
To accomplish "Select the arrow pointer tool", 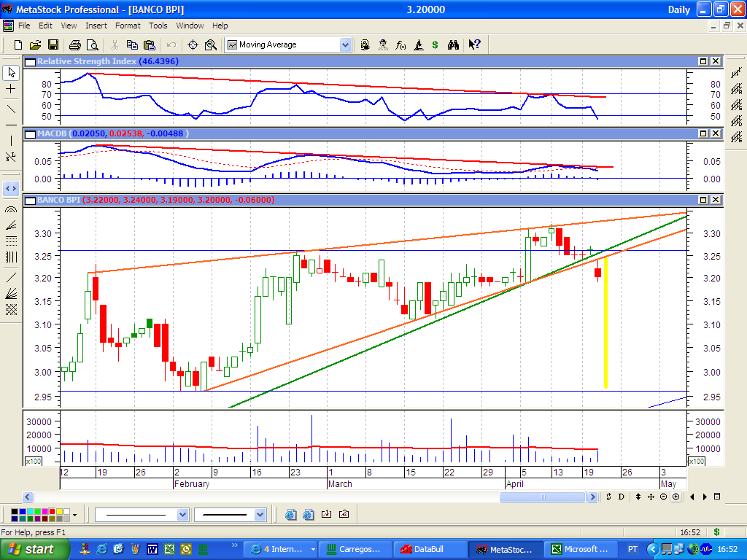I will click(11, 72).
